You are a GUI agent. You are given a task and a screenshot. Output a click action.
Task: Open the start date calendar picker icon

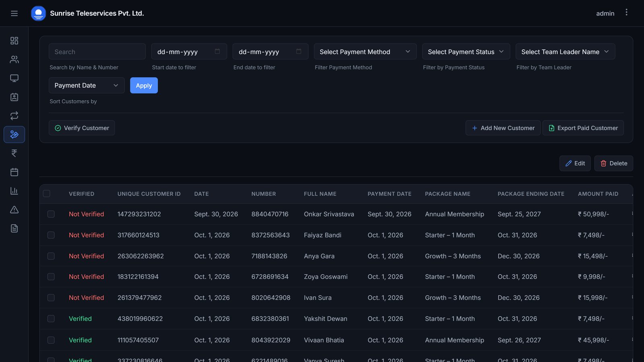click(217, 51)
